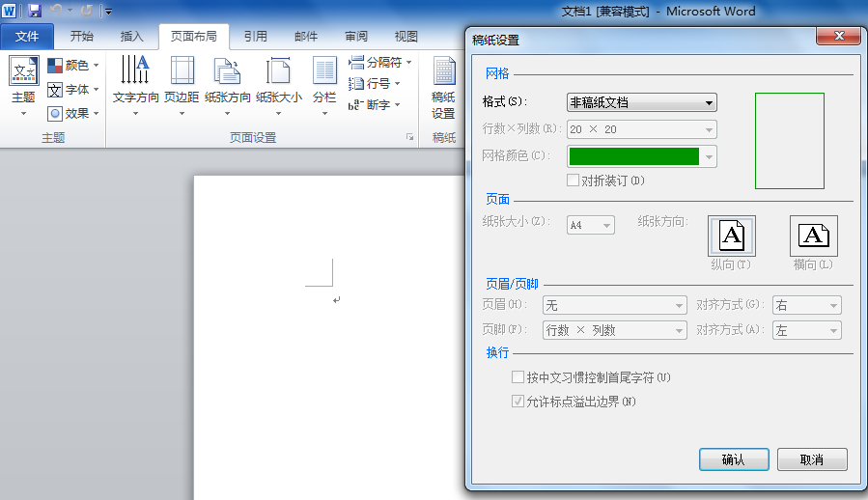Open 页面设置 dialog launcher arrow
Viewport: 868px width, 500px height.
[x=409, y=137]
